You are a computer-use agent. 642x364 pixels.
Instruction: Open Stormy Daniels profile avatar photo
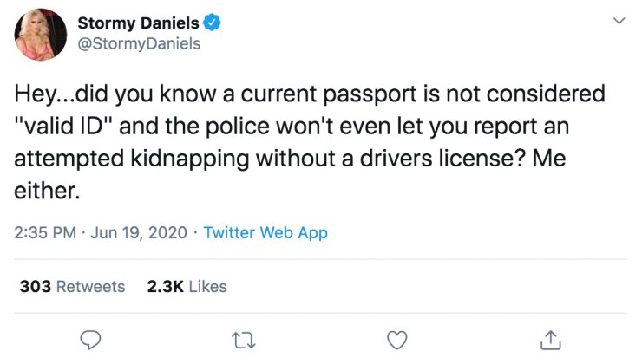[41, 35]
